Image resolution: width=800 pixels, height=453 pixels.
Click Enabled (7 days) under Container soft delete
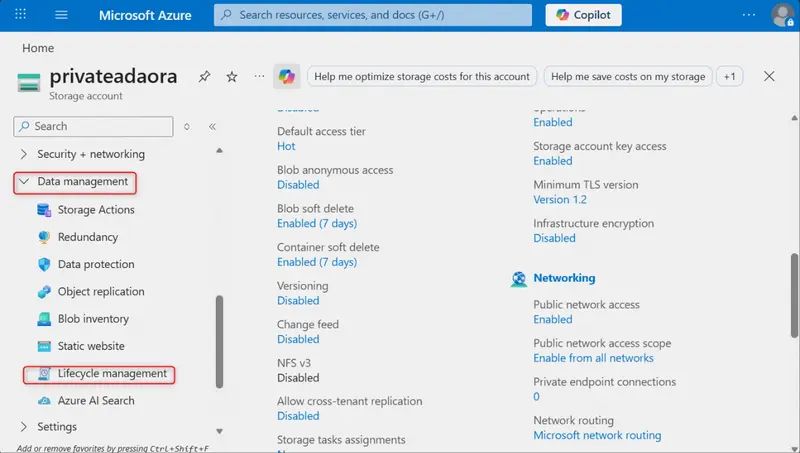317,262
